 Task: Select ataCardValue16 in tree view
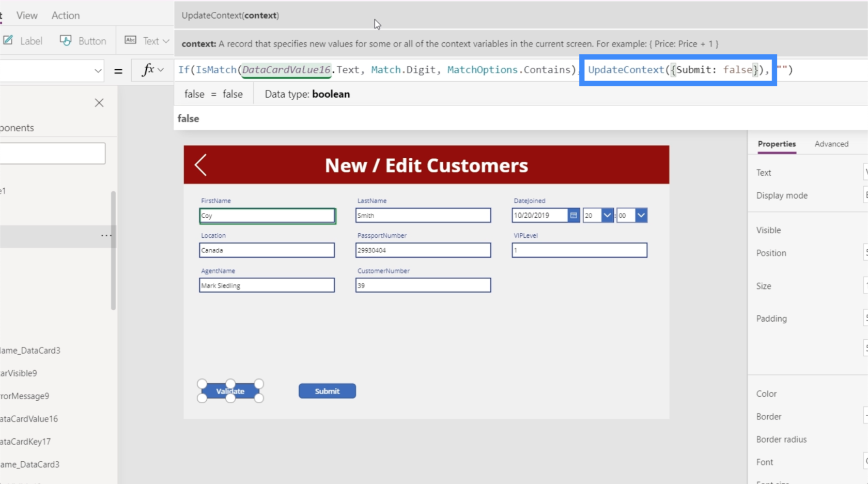click(29, 419)
